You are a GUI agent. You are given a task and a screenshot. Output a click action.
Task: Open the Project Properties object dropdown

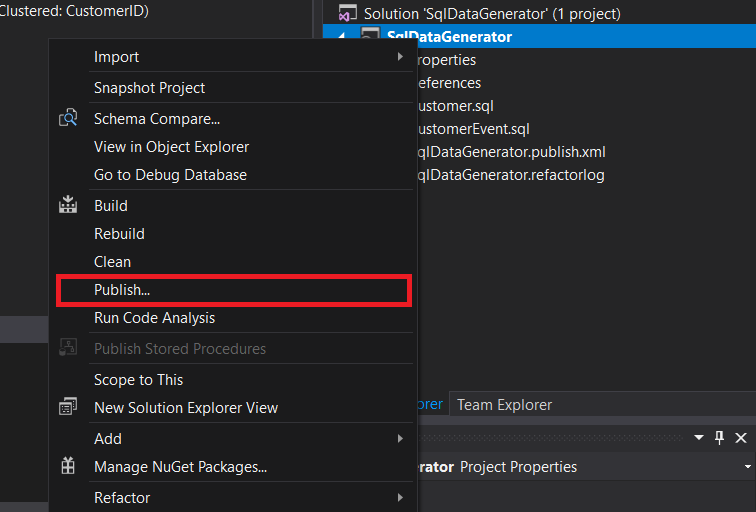click(x=747, y=467)
